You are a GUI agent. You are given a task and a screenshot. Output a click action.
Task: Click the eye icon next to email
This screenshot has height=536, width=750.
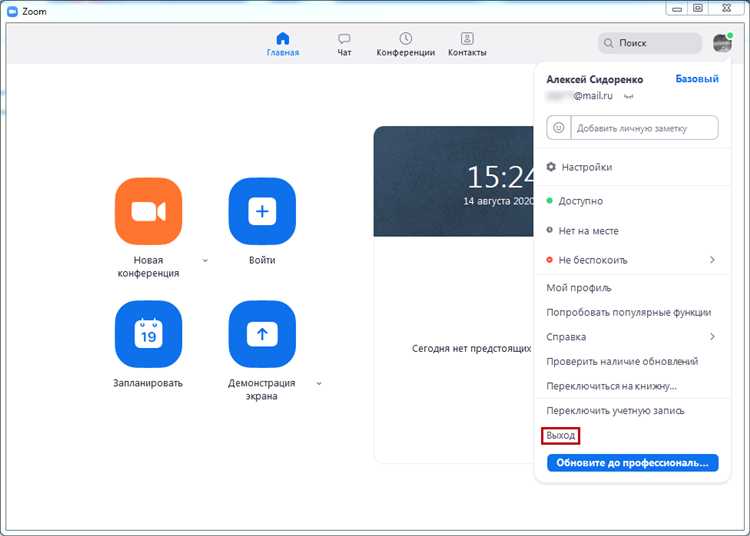tap(629, 97)
